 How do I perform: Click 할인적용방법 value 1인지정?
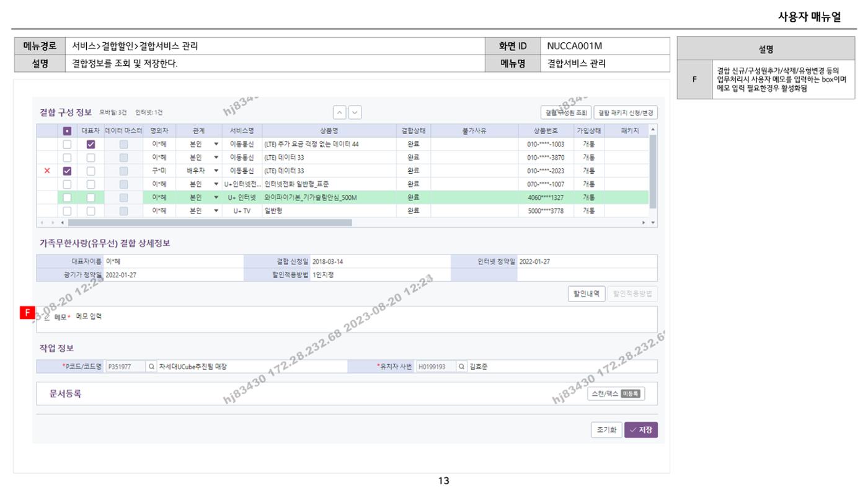pos(323,275)
